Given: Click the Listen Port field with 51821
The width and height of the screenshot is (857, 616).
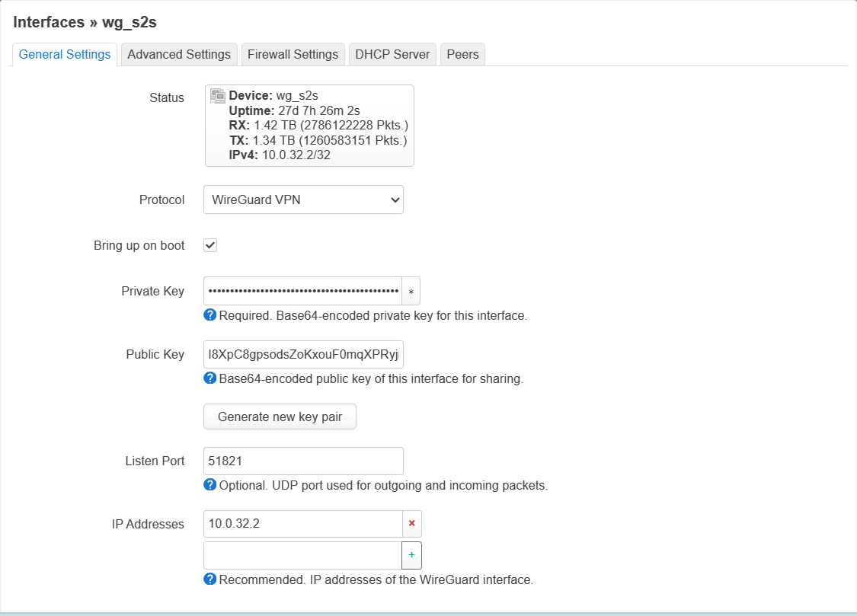Looking at the screenshot, I should 303,461.
